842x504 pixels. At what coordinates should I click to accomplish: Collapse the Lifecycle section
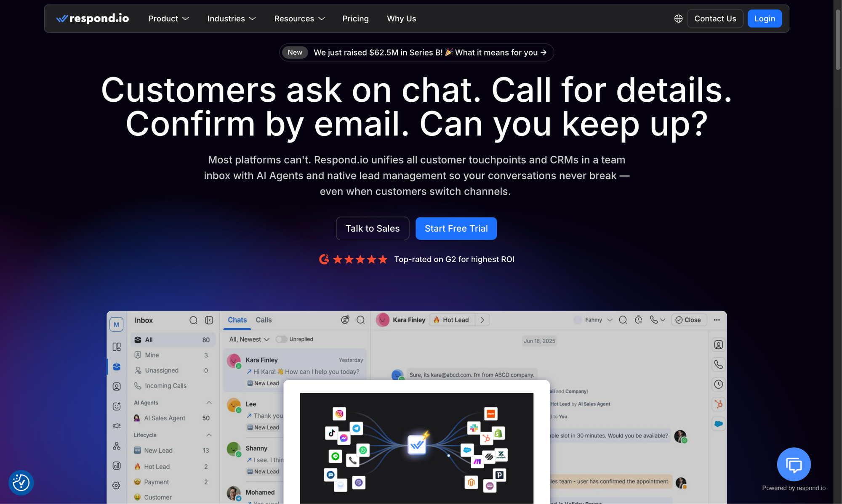pyautogui.click(x=209, y=435)
